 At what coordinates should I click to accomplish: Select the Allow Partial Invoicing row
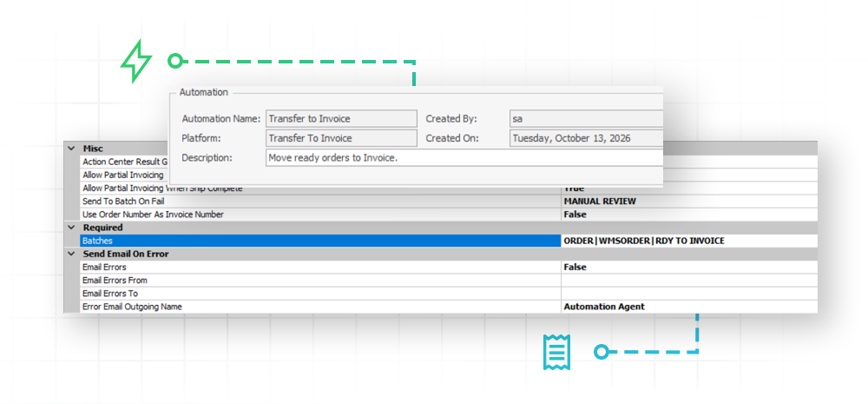tap(124, 176)
